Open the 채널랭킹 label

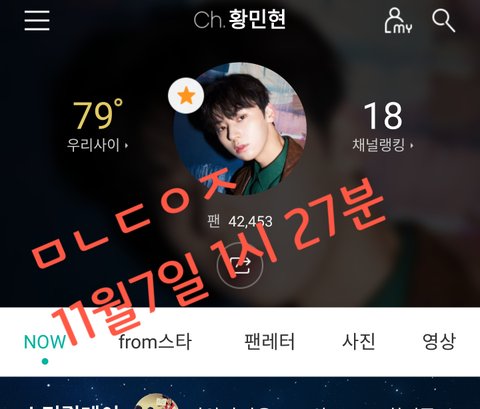tap(379, 145)
